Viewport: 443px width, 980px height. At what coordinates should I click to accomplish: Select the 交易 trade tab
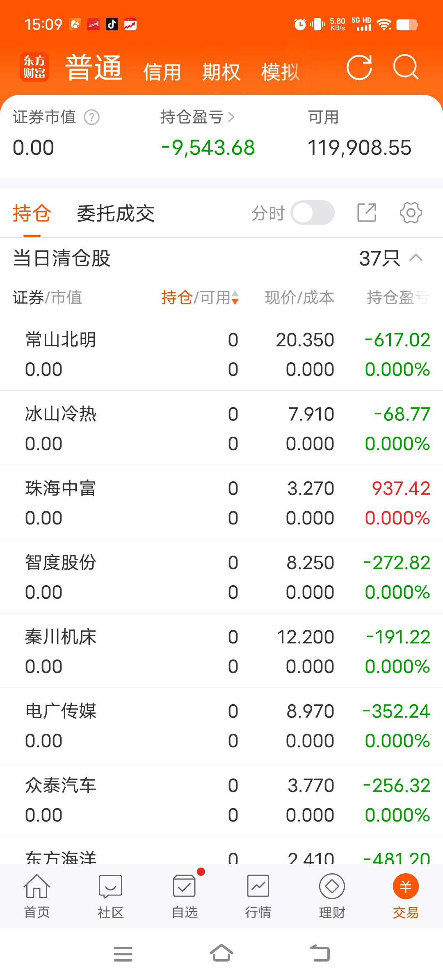[x=406, y=896]
